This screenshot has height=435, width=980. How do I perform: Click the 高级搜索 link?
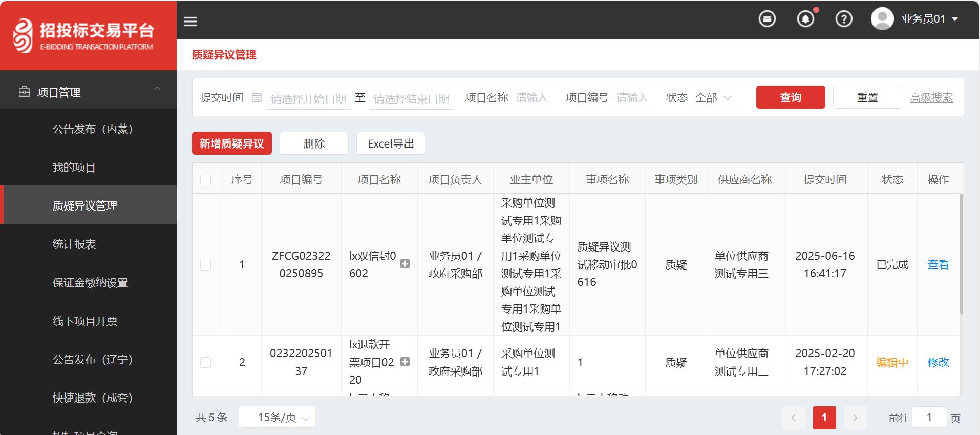coord(931,98)
